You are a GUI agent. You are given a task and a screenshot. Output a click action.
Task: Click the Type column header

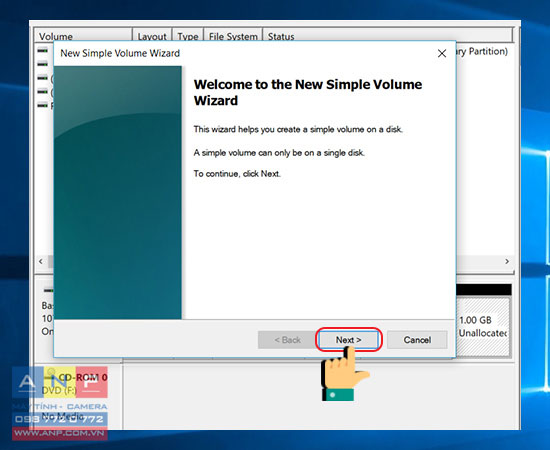(x=188, y=36)
